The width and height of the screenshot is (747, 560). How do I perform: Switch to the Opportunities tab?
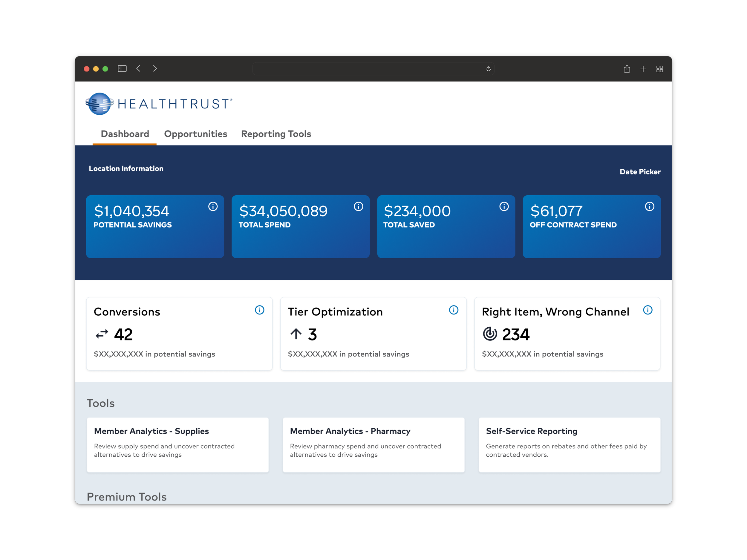[x=195, y=134]
